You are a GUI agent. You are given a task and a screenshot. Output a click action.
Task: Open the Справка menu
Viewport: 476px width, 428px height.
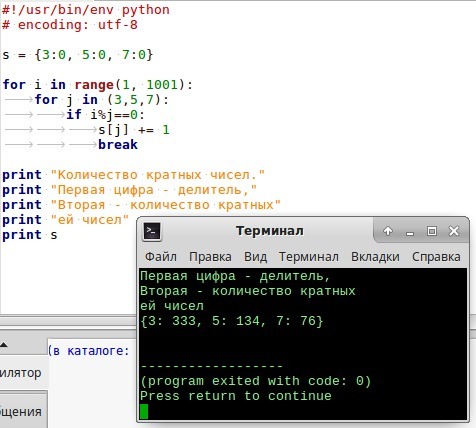[436, 257]
